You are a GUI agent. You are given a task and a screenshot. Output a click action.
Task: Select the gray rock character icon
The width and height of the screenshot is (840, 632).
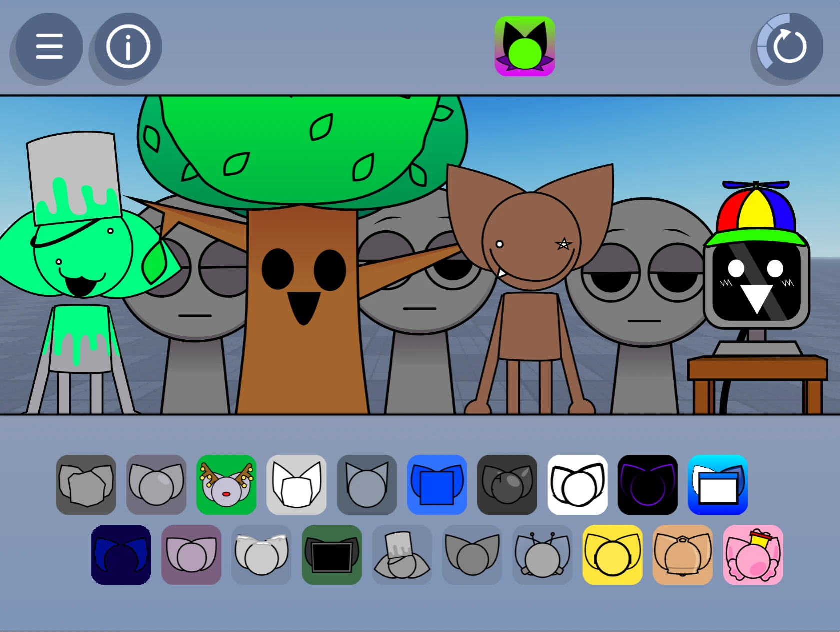[x=86, y=484]
